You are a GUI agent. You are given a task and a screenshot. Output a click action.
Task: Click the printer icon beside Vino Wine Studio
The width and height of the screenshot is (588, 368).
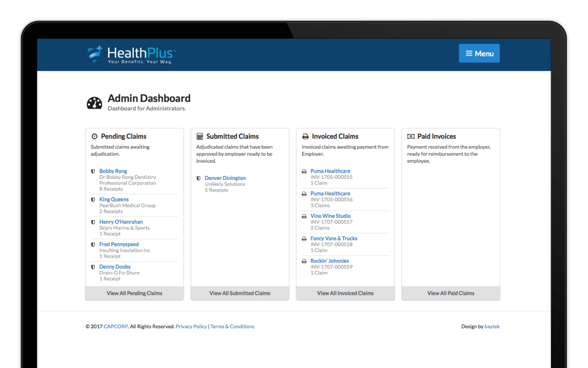304,216
